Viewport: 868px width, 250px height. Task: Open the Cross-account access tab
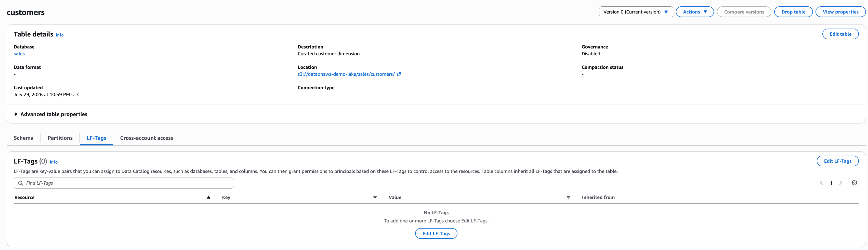(x=147, y=138)
